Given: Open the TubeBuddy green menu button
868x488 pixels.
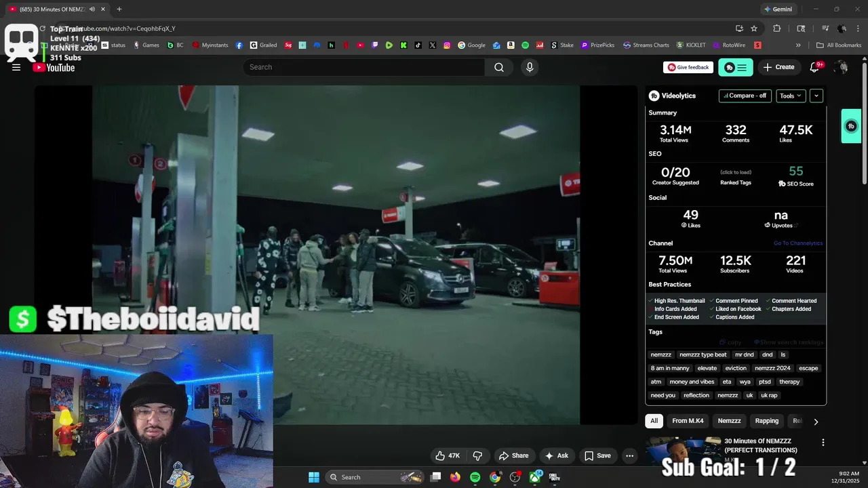Looking at the screenshot, I should click(736, 67).
